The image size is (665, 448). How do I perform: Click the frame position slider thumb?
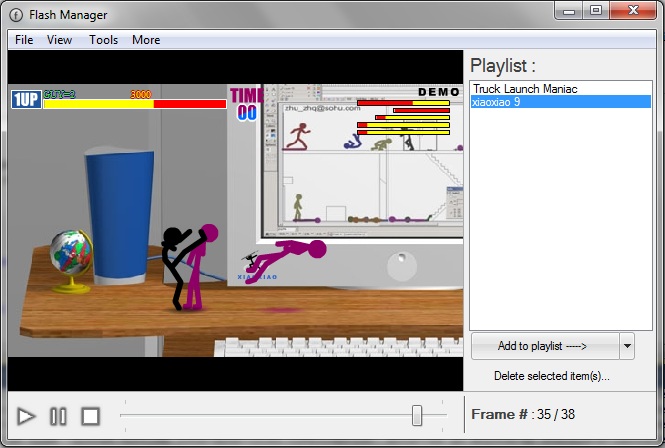click(417, 415)
